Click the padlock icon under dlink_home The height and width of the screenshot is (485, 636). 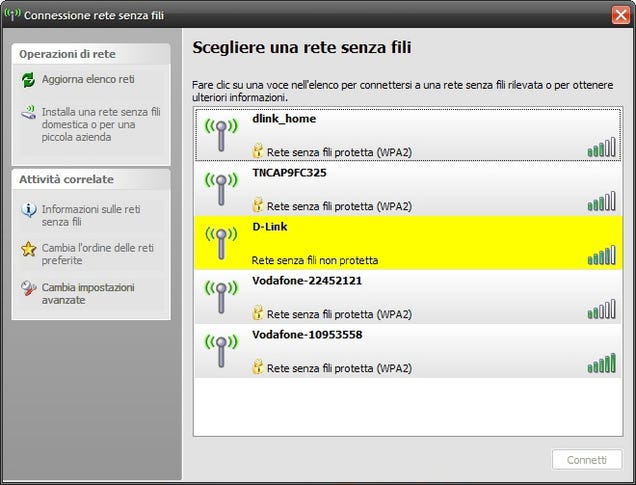[258, 151]
